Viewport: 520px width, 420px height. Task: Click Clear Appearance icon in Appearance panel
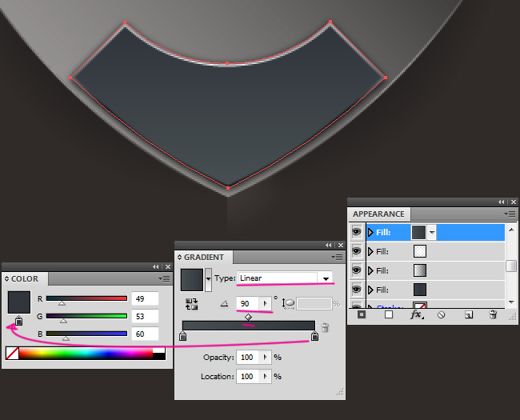pos(441,315)
